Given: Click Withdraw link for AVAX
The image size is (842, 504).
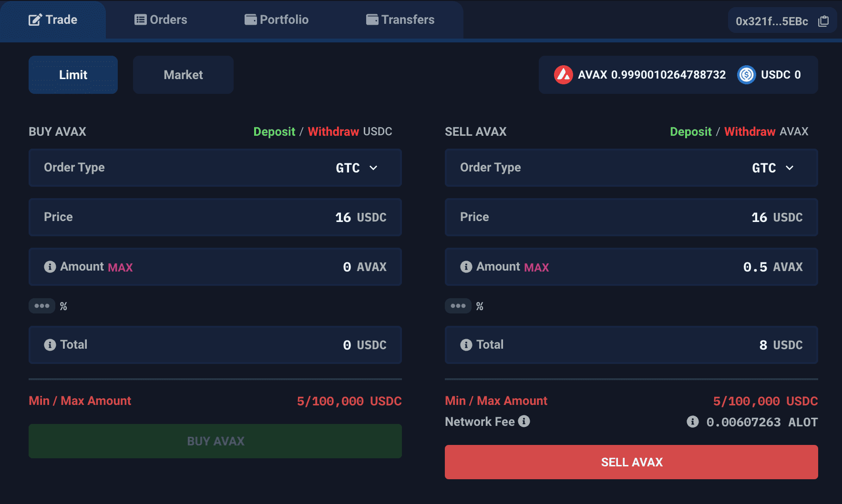Looking at the screenshot, I should click(x=750, y=131).
